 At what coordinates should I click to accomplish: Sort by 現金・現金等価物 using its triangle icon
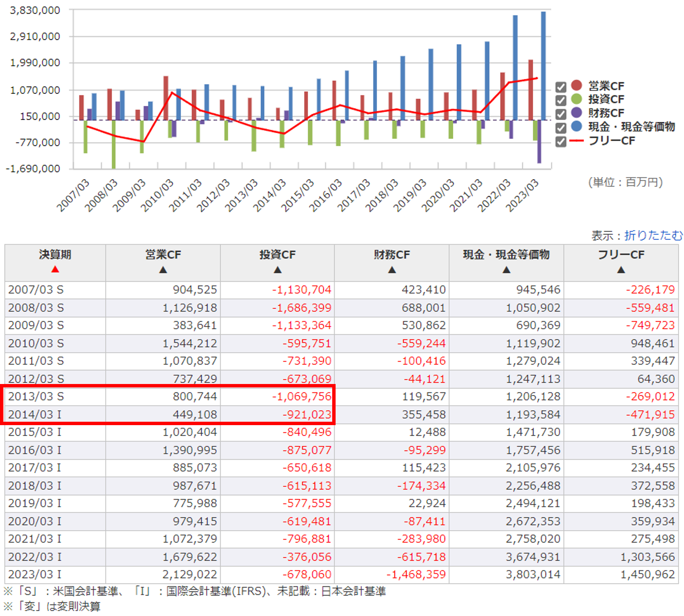pos(506,270)
